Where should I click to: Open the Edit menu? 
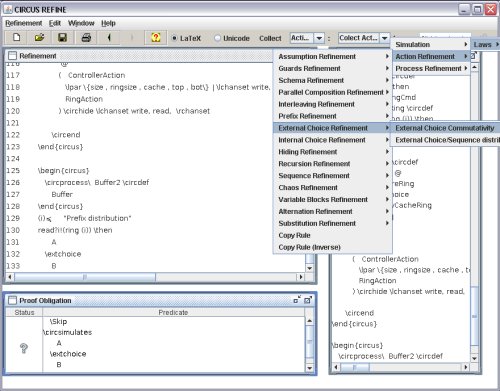coord(55,23)
